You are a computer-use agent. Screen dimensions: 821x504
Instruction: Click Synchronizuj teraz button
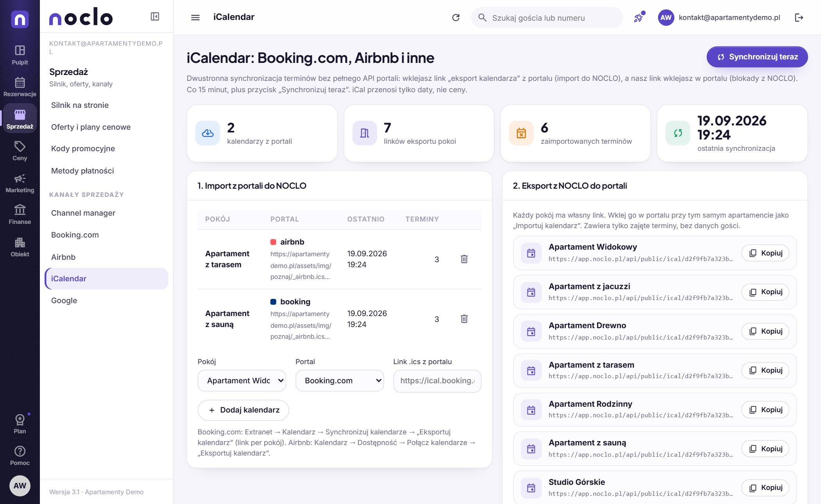(x=757, y=57)
